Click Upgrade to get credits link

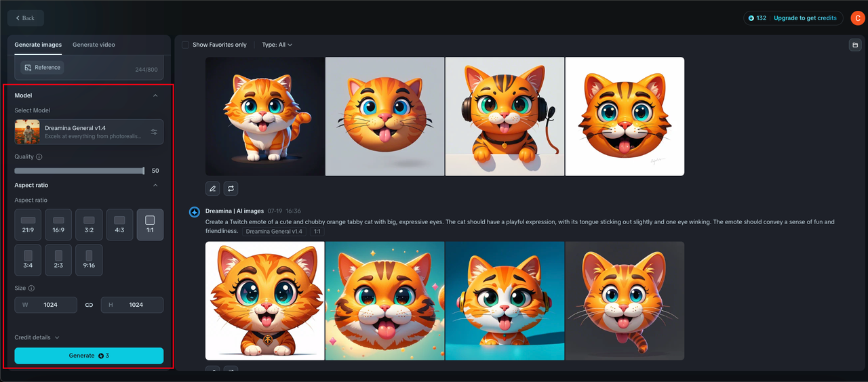coord(805,18)
